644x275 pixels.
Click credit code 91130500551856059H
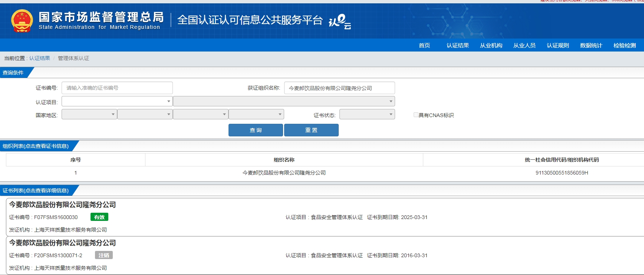coord(562,173)
